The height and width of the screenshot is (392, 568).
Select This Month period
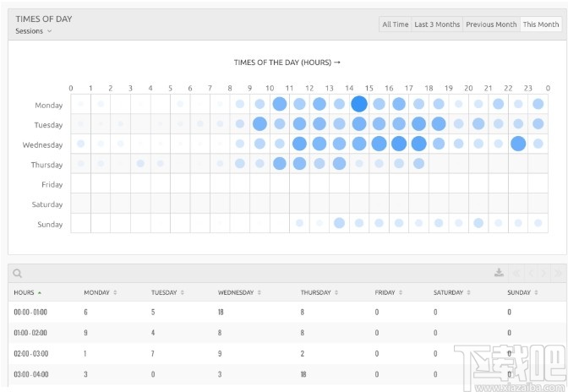pos(541,24)
